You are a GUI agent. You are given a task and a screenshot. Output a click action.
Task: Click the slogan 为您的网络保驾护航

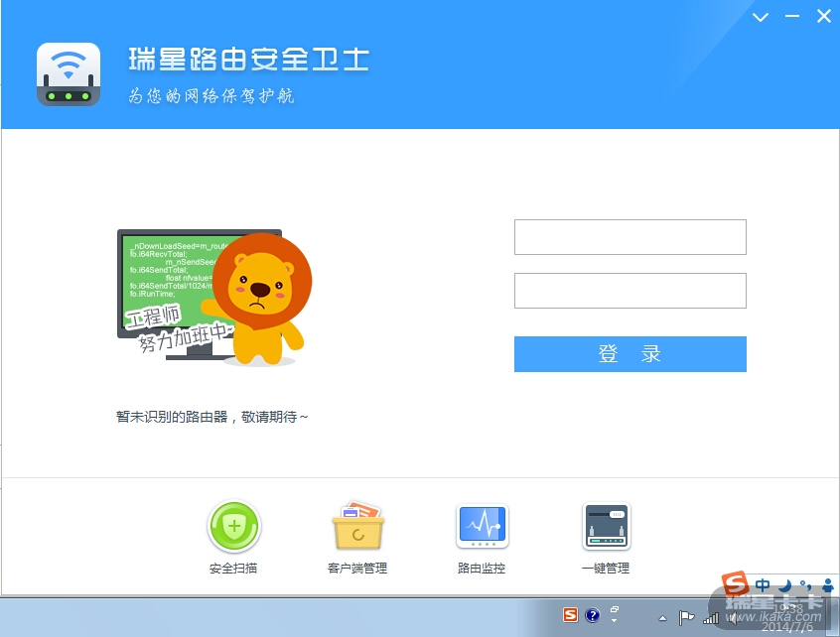(x=211, y=96)
